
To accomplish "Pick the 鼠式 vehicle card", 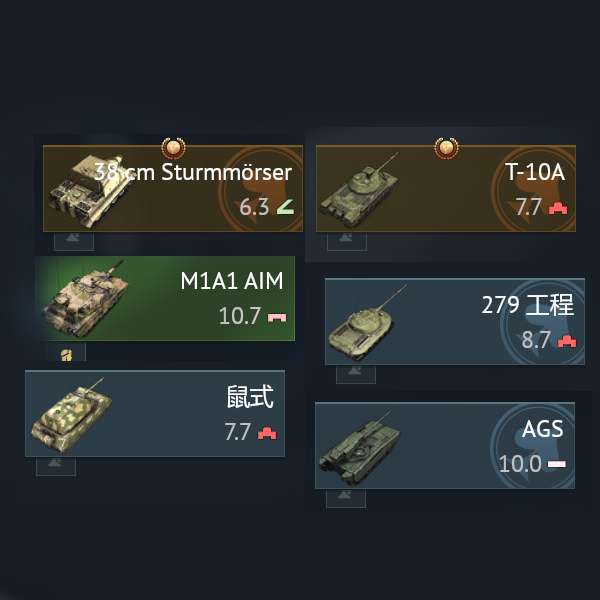I will pyautogui.click(x=155, y=414).
